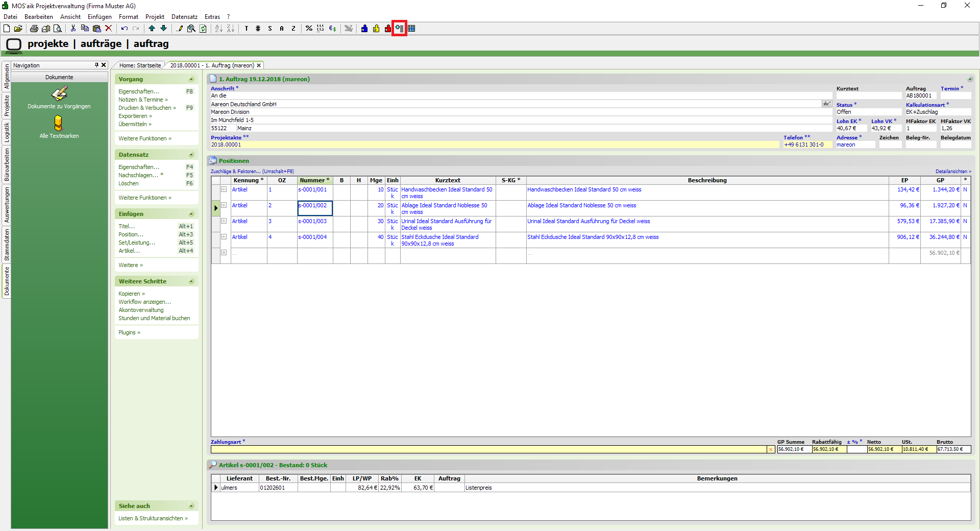The image size is (980, 531).
Task: Expand row 4 Stahl Eckdusche position
Action: pyautogui.click(x=224, y=237)
